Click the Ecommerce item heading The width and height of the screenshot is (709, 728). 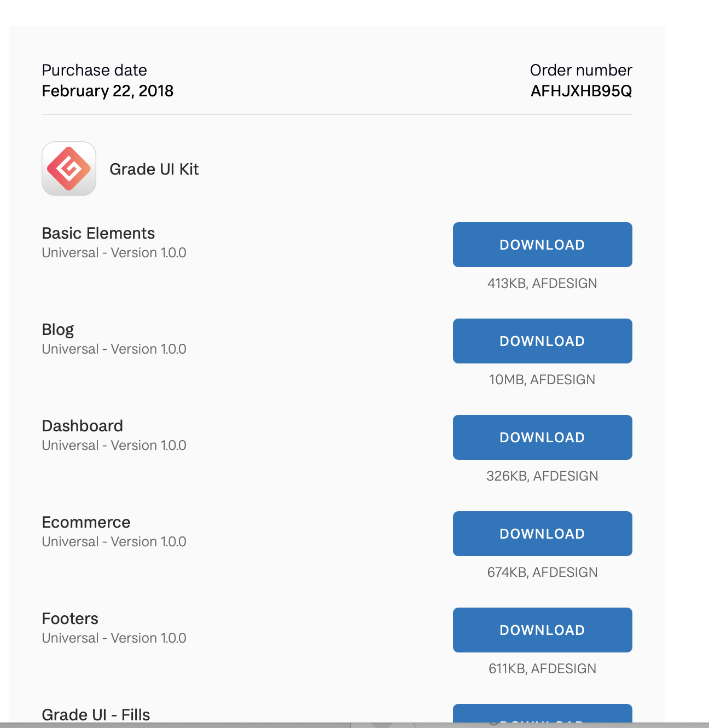86,522
